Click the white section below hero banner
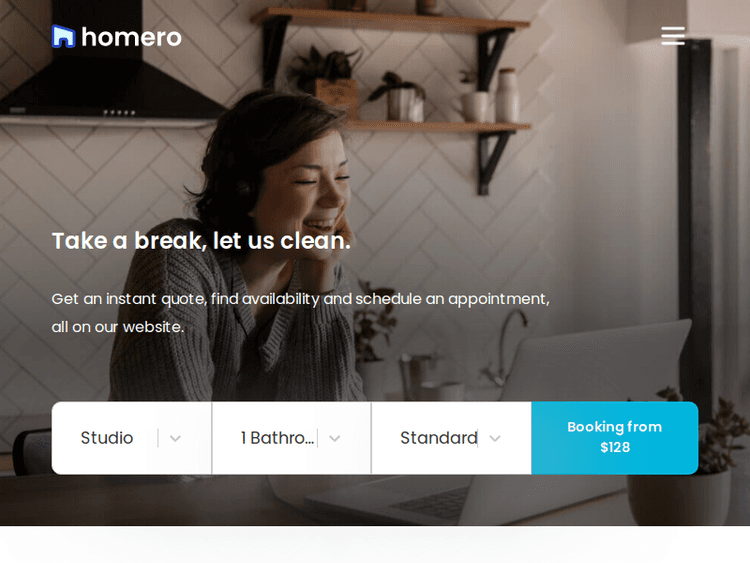 click(x=375, y=544)
